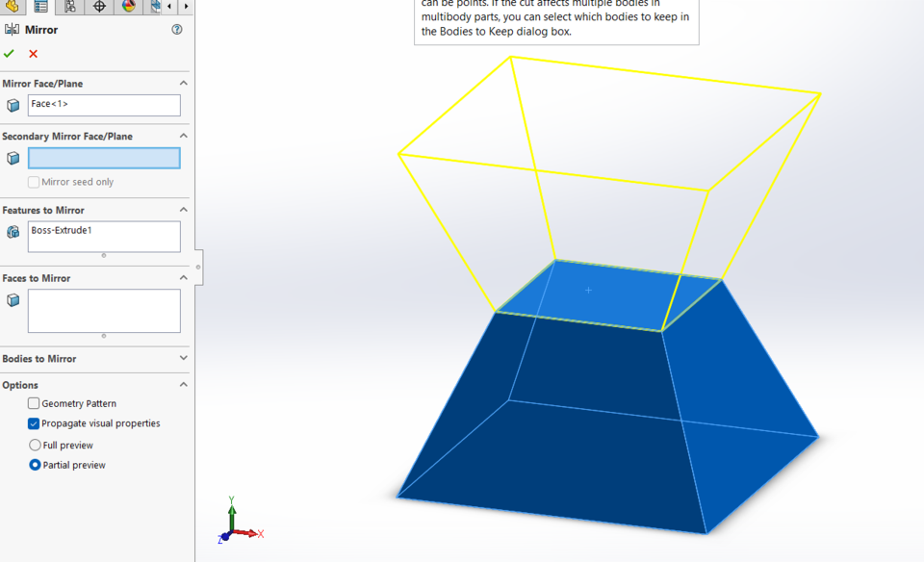
Task: Open the Mirror help question mark
Action: pos(176,30)
